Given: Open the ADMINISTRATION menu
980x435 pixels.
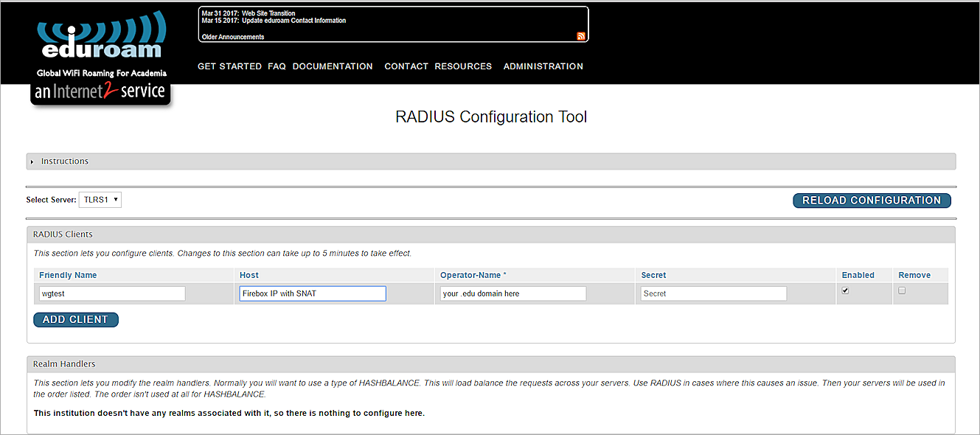Looking at the screenshot, I should click(543, 66).
